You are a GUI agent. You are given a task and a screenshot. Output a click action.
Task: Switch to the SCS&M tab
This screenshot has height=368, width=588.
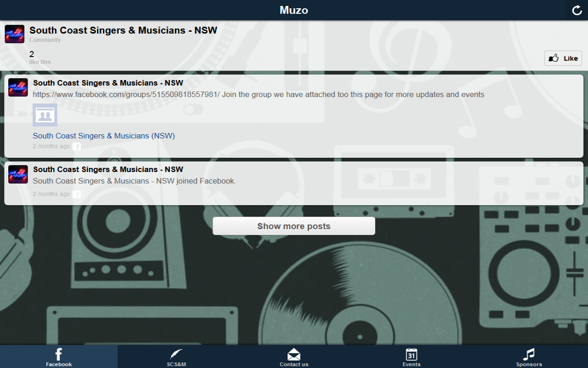(176, 356)
